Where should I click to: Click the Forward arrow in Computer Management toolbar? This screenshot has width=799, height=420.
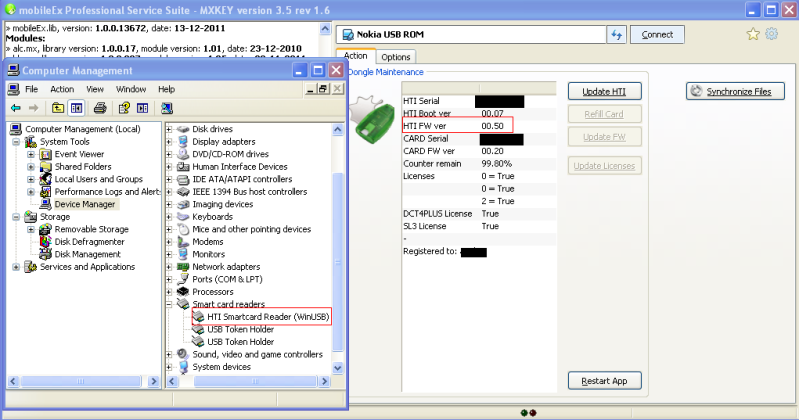point(34,108)
